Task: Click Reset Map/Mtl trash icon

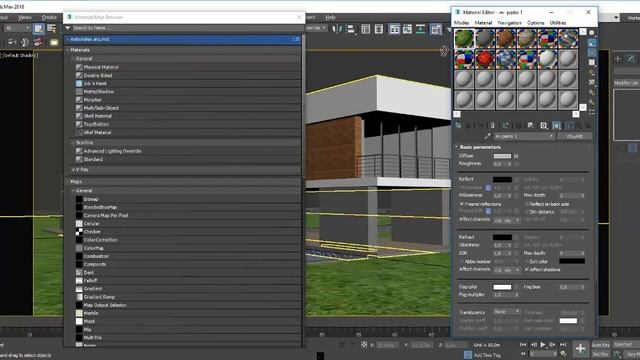Action: [x=493, y=125]
